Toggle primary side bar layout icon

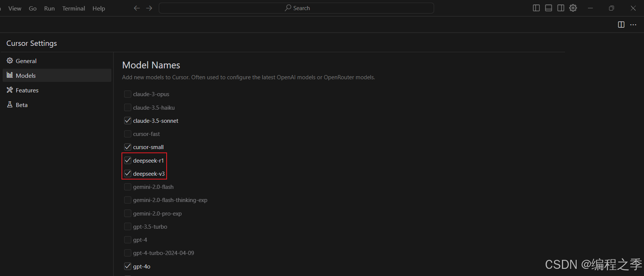click(x=536, y=8)
